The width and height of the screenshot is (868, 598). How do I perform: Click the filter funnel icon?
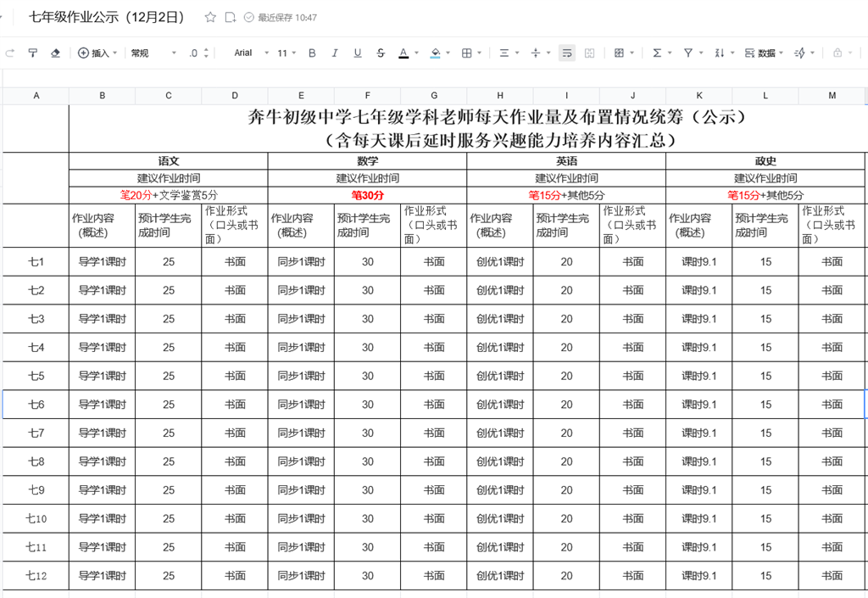688,53
